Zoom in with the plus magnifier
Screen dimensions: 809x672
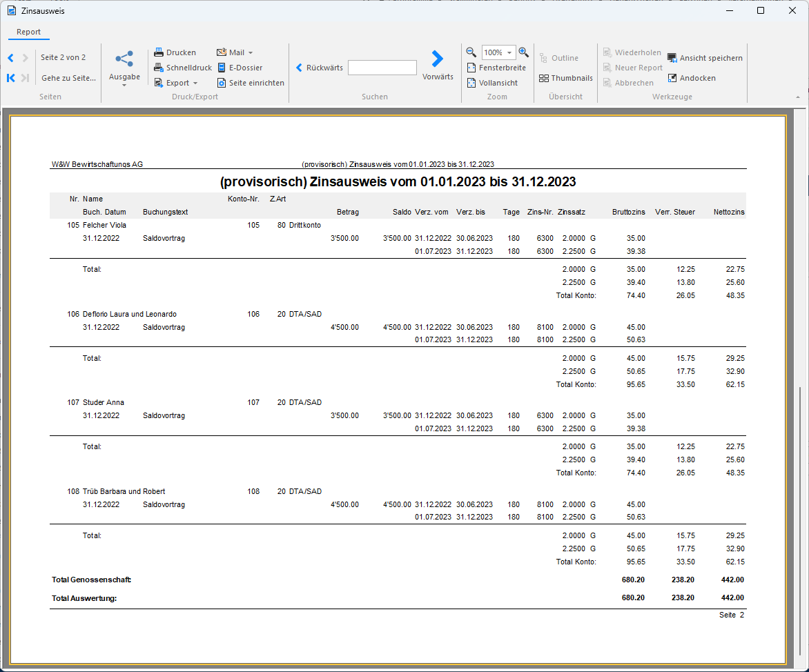coord(524,52)
